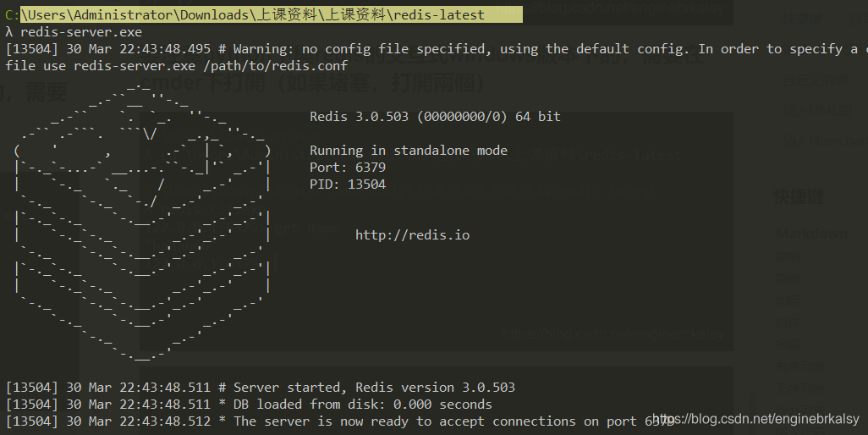The width and height of the screenshot is (868, 435).
Task: Click the "Running in standalone mode" text
Action: (409, 151)
